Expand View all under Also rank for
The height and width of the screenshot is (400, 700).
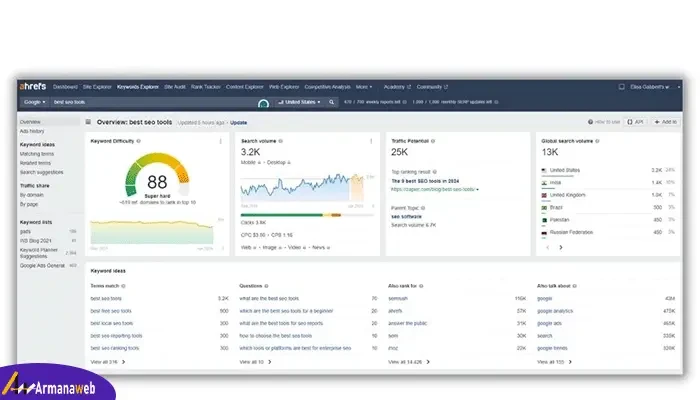(x=408, y=362)
